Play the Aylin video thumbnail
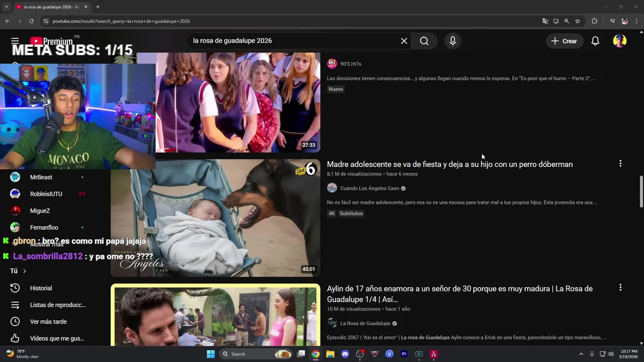Viewport: 644px width, 362px height. (x=215, y=315)
